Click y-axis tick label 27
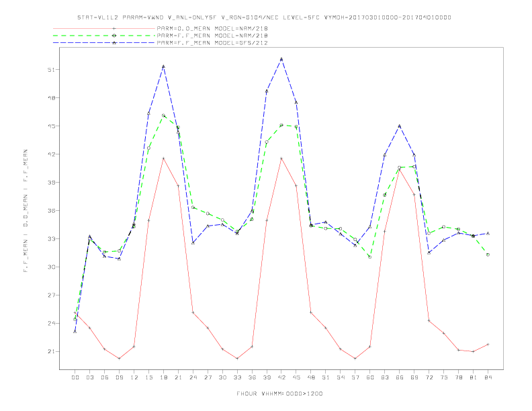532x411 pixels. (51, 295)
